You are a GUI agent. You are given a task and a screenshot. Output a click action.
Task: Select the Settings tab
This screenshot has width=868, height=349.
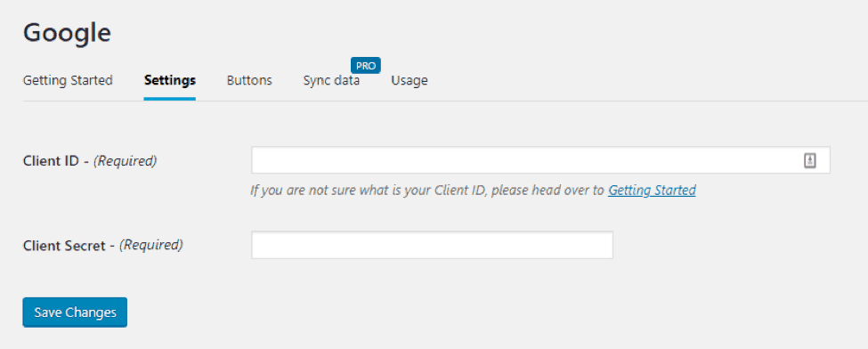(x=169, y=80)
